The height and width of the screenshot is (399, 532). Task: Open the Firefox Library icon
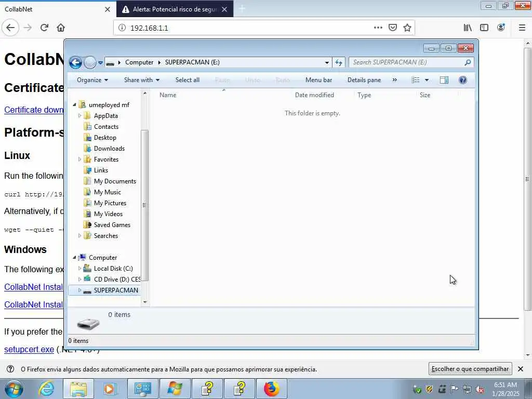[x=468, y=28]
